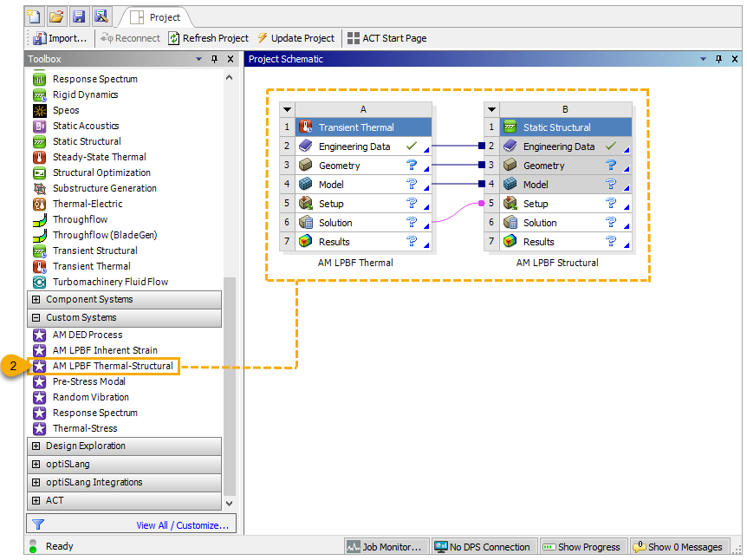Open Job Monitor from status bar
This screenshot has height=560, width=747.
pos(385,547)
